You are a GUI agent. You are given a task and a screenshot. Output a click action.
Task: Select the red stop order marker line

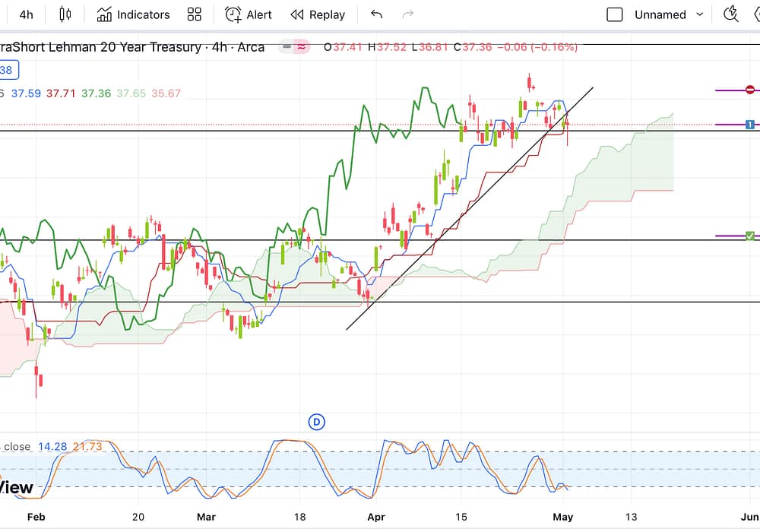[749, 90]
